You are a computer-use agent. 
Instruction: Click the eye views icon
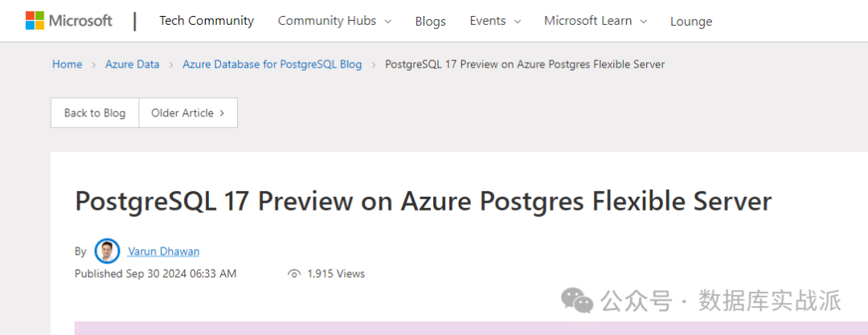pos(294,274)
